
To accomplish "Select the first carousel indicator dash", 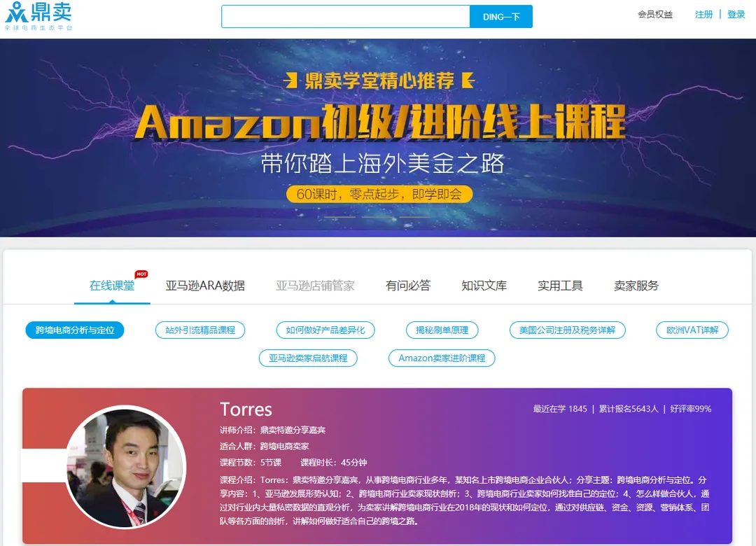I will point(340,217).
